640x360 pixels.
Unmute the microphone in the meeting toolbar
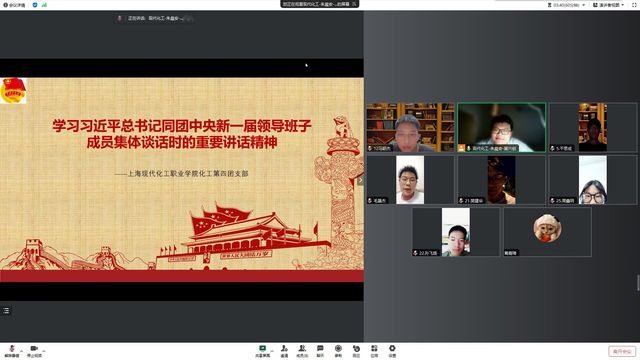[x=12, y=349]
